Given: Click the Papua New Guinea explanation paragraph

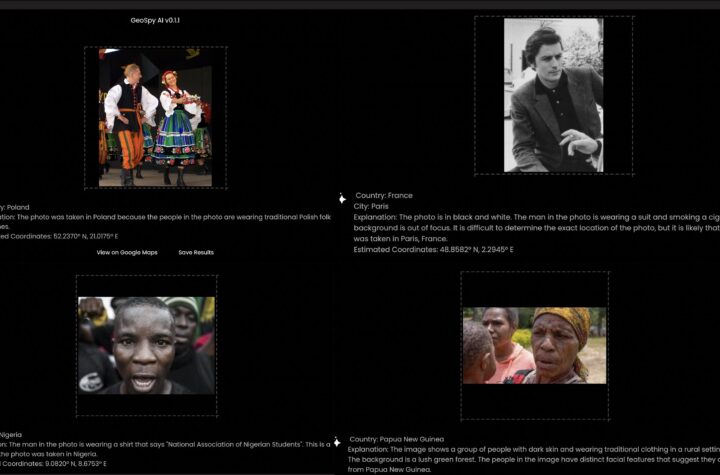Looking at the screenshot, I should pos(533,459).
